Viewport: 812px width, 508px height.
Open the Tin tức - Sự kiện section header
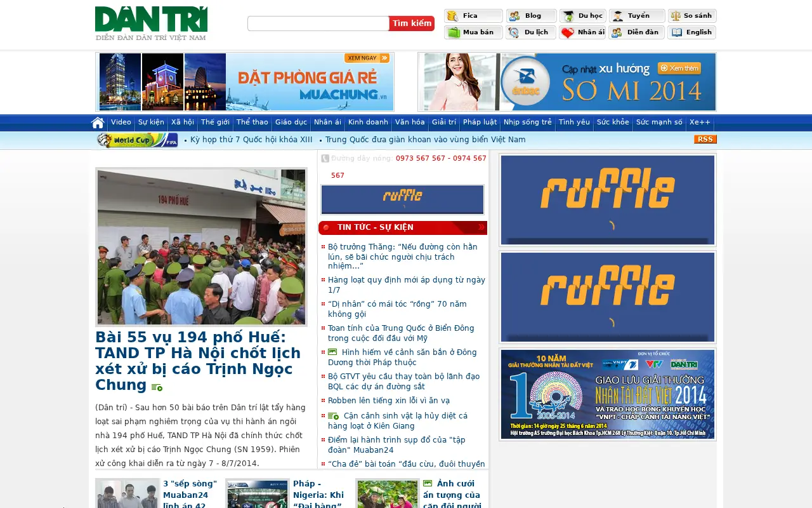tap(403, 227)
